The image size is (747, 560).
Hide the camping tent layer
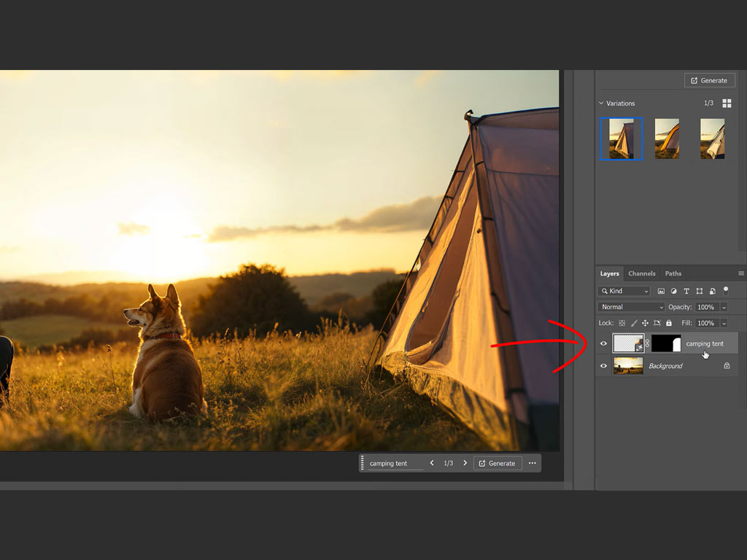click(x=603, y=343)
